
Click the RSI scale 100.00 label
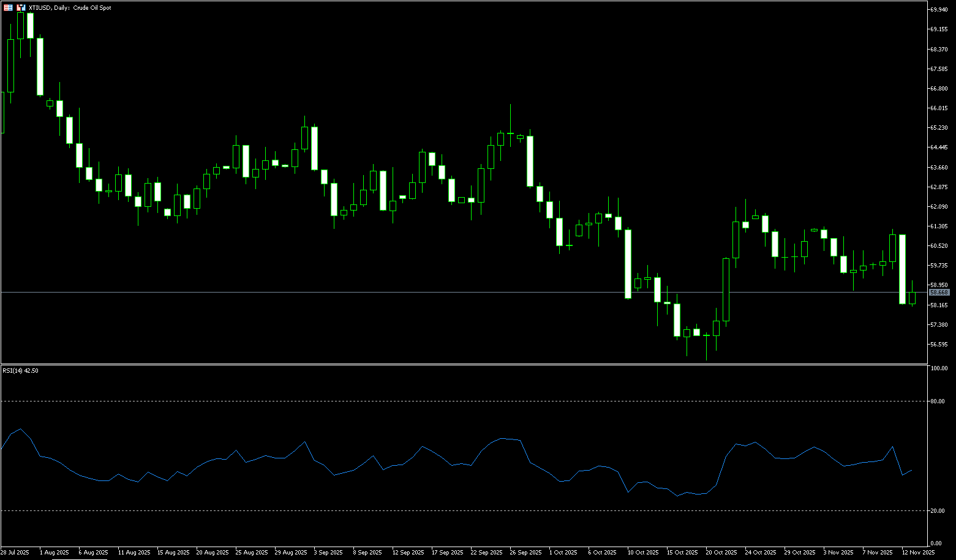click(939, 368)
